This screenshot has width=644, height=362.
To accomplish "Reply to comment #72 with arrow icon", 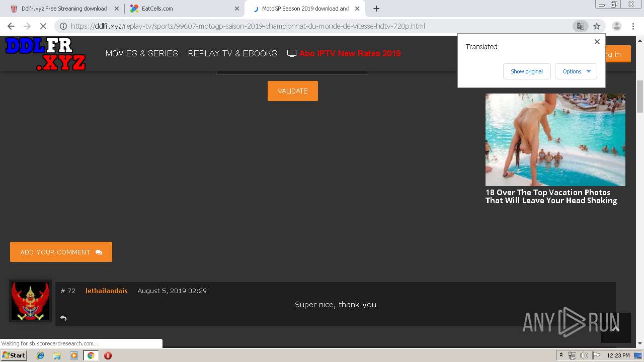I will [x=63, y=318].
